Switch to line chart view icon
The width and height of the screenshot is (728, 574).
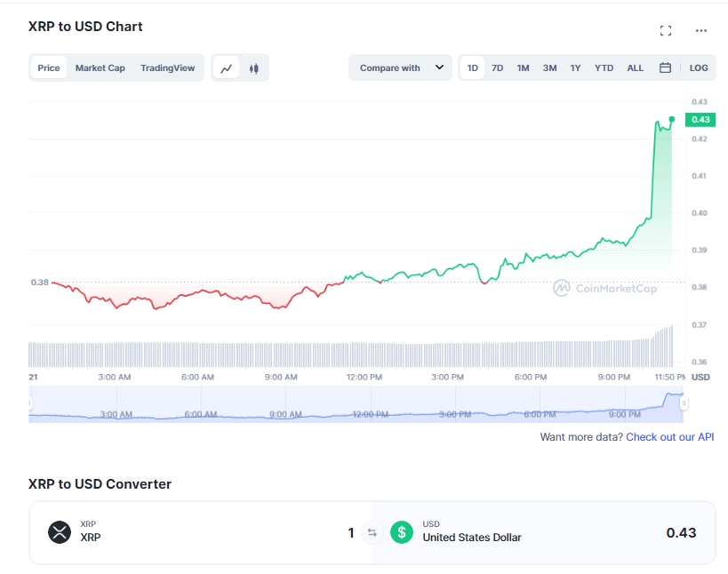[x=227, y=68]
